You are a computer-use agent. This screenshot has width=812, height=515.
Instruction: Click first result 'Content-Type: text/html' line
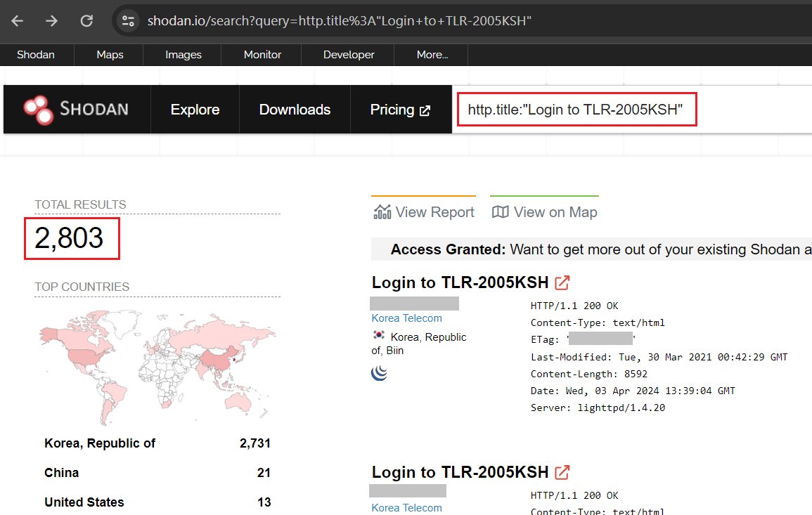point(598,323)
